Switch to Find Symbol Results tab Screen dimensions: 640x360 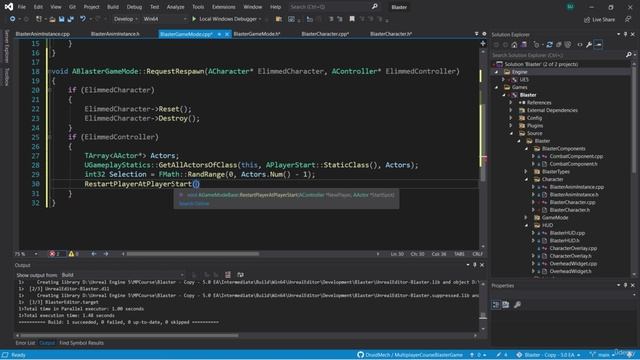(82, 343)
